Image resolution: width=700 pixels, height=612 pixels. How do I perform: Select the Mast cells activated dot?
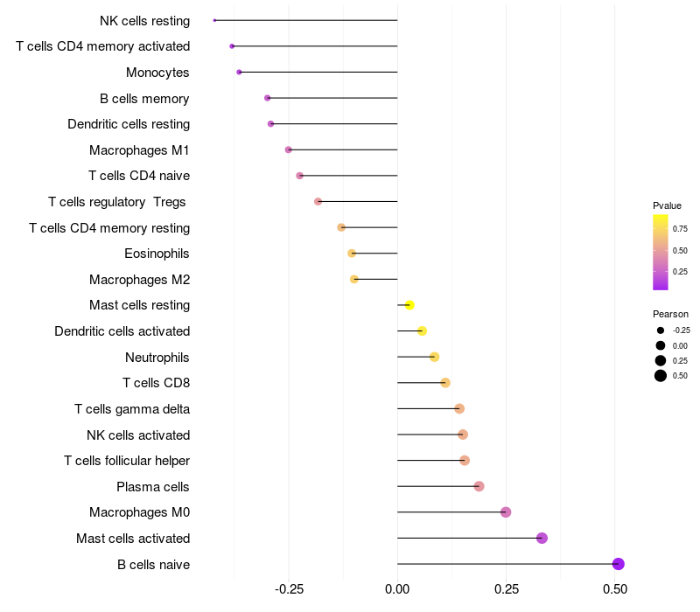[x=542, y=538]
